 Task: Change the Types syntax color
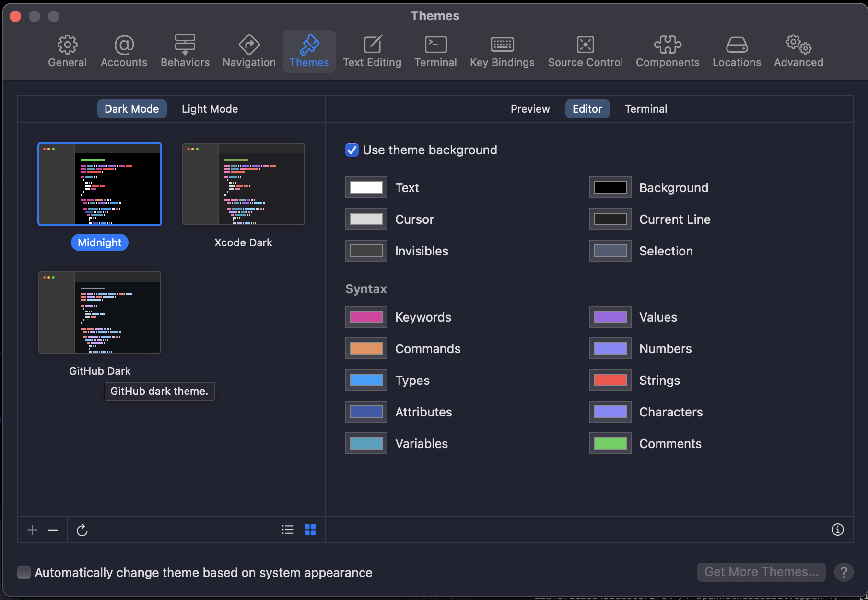tap(366, 380)
